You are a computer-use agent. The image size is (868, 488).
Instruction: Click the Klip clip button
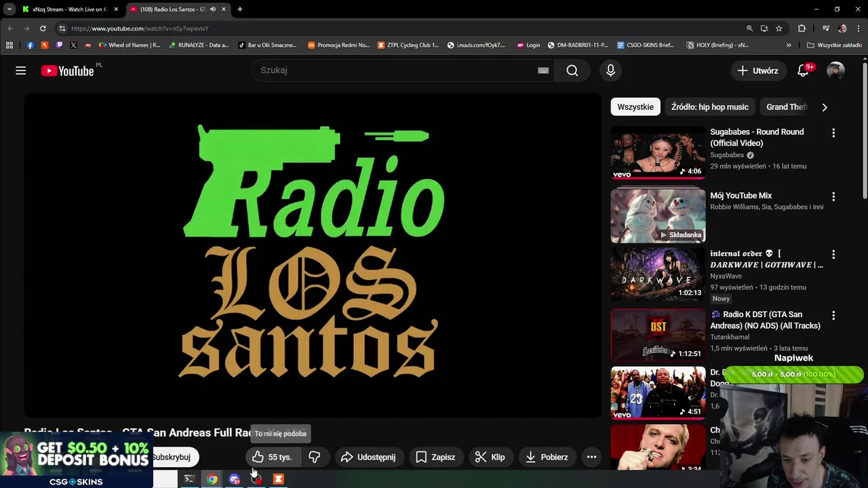[x=490, y=457]
